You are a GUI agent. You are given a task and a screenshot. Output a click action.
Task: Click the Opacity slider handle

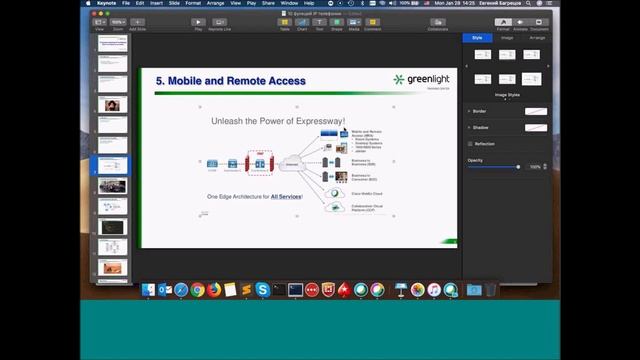(518, 167)
